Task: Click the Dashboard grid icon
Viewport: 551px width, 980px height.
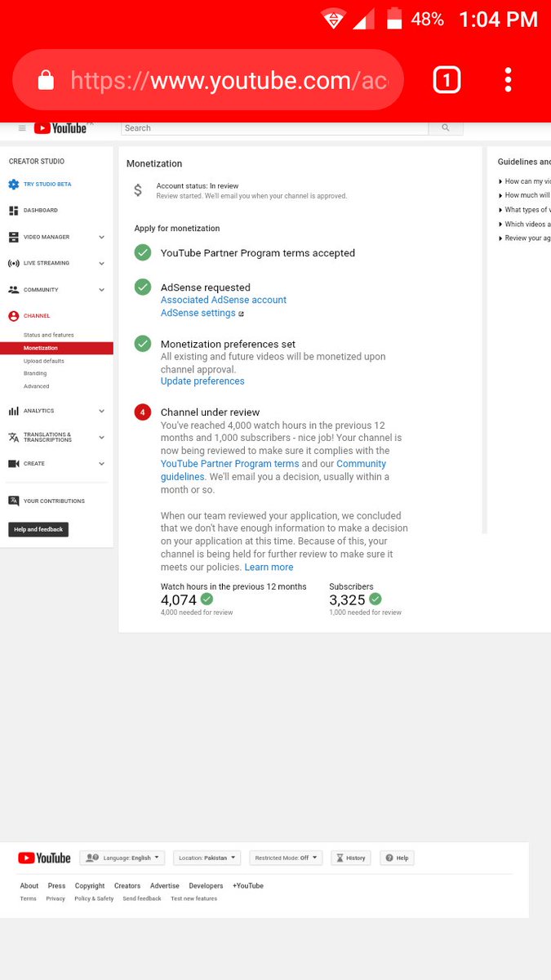Action: [x=14, y=211]
